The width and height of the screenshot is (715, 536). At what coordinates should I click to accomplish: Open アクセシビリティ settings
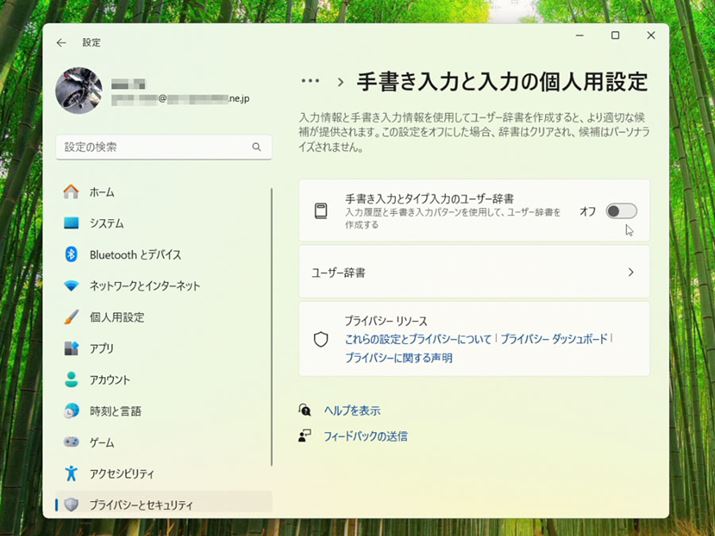click(x=121, y=473)
